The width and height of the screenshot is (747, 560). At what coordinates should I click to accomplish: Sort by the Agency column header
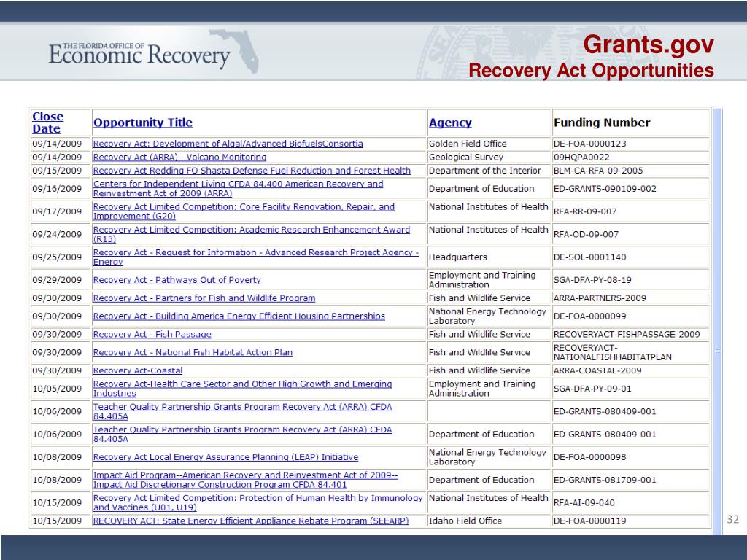[x=449, y=122]
